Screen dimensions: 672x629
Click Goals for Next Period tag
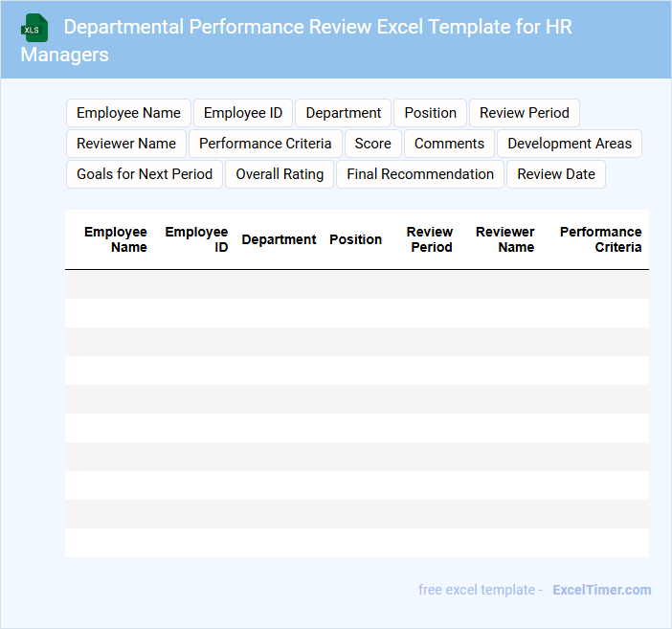click(x=145, y=174)
